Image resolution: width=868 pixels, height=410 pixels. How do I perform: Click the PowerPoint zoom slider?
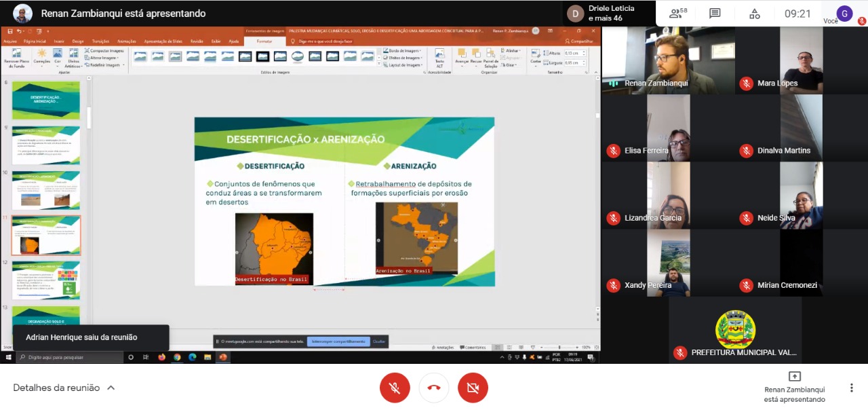coord(558,347)
